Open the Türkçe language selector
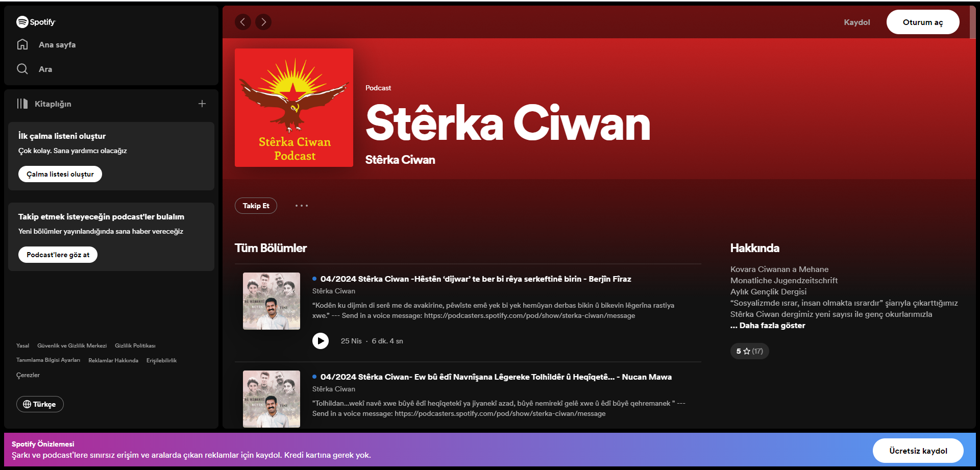The image size is (980, 470). pos(40,404)
